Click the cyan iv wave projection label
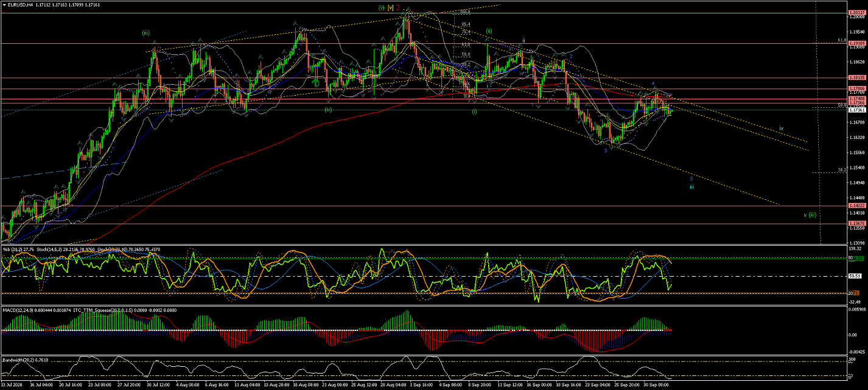 tap(781, 129)
